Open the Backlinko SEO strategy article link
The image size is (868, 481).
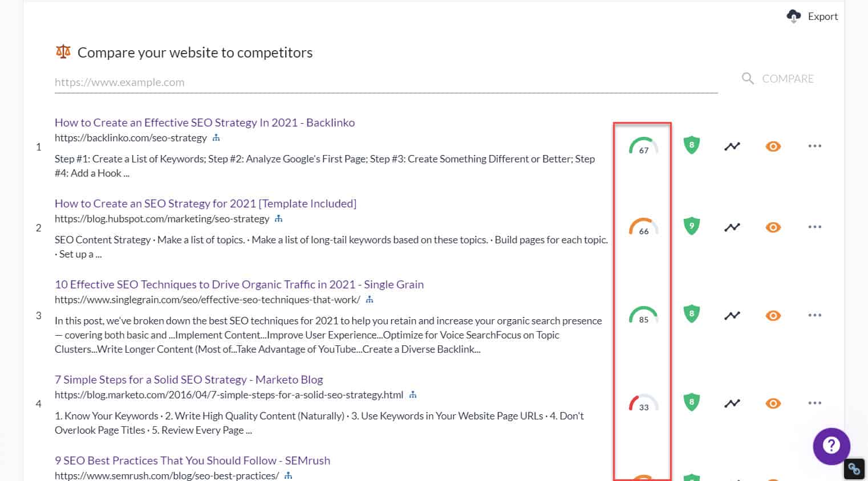click(x=204, y=122)
